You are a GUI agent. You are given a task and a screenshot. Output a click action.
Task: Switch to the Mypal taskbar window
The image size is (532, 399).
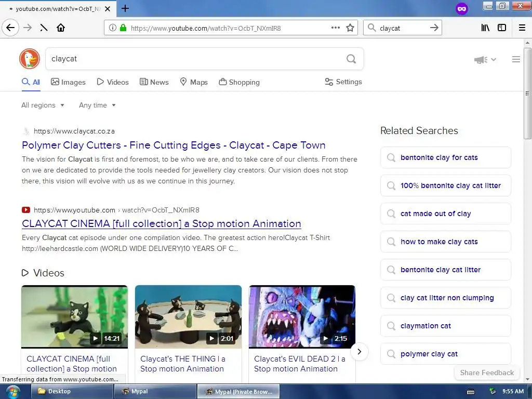(x=155, y=391)
